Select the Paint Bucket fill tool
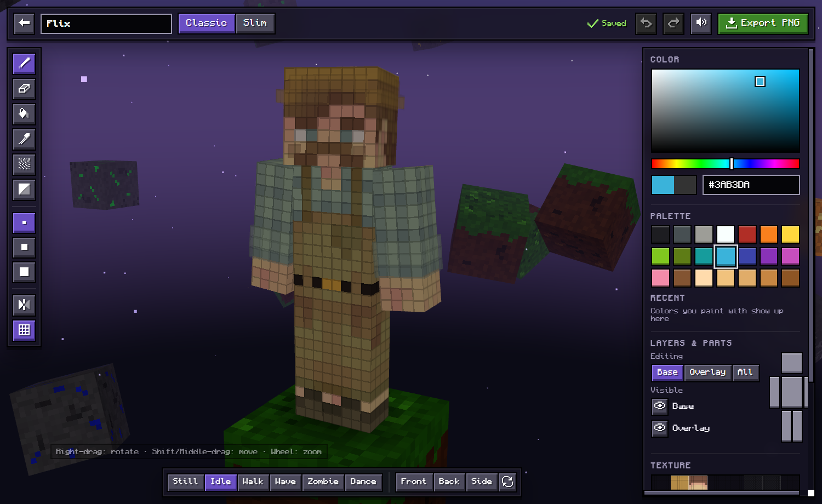822x504 pixels. pos(24,114)
